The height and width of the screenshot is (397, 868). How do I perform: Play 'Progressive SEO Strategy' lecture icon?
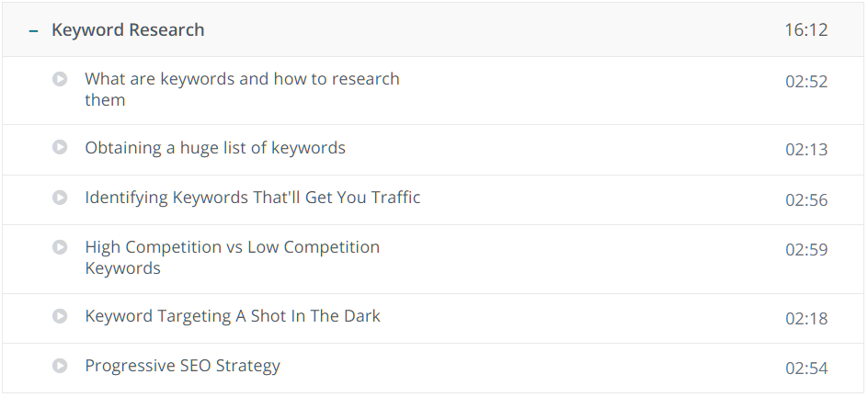pyautogui.click(x=60, y=366)
